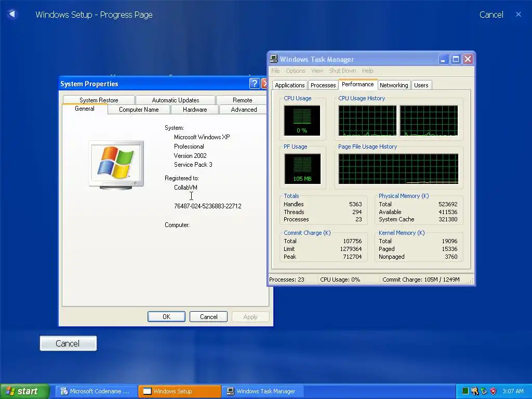Click Commit Charge Peak value 712704
The height and width of the screenshot is (399, 532).
pos(352,257)
